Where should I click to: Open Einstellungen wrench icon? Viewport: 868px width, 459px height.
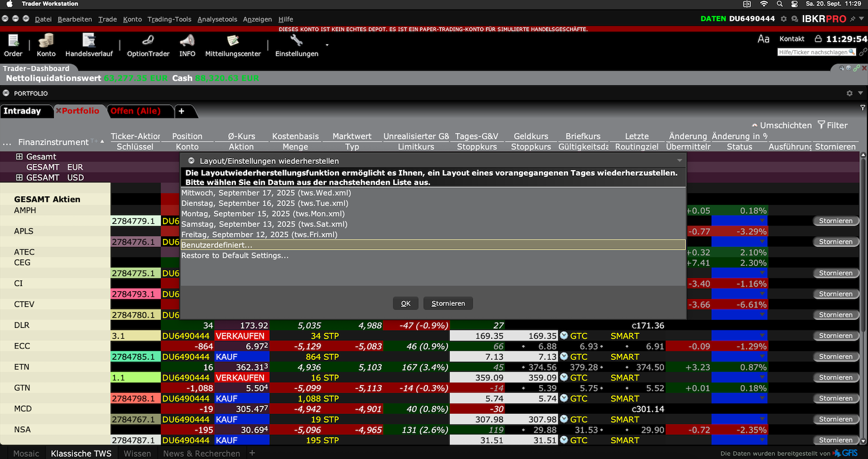[296, 41]
